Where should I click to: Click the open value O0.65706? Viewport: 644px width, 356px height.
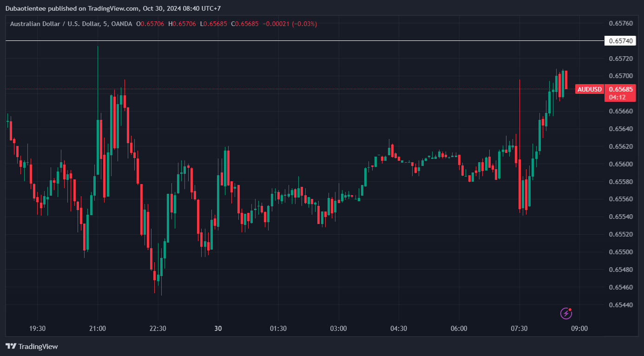click(x=150, y=24)
